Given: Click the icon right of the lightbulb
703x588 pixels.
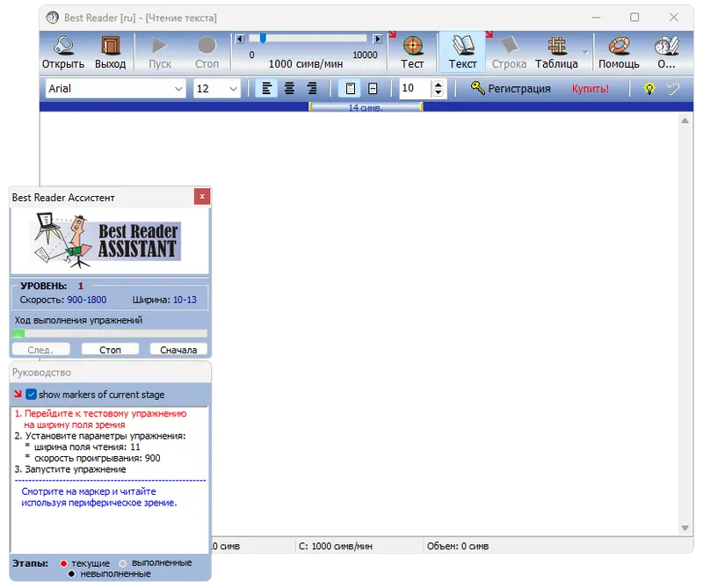Looking at the screenshot, I should click(x=672, y=88).
